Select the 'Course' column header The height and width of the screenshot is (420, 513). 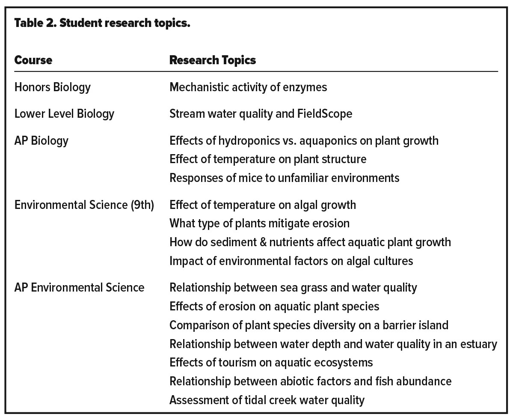pyautogui.click(x=33, y=60)
